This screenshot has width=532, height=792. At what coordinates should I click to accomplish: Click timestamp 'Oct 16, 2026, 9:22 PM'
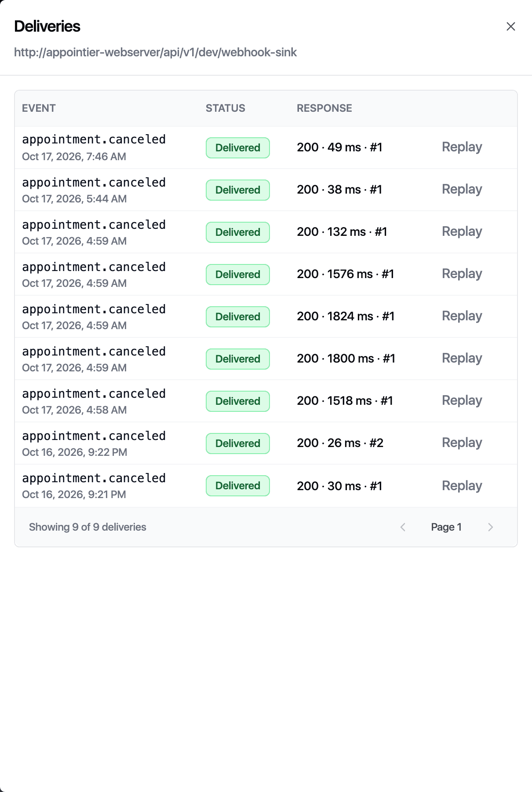(x=75, y=452)
